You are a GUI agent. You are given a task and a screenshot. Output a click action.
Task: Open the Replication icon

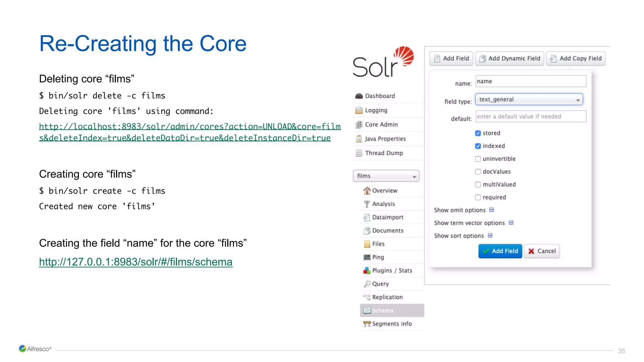point(367,297)
